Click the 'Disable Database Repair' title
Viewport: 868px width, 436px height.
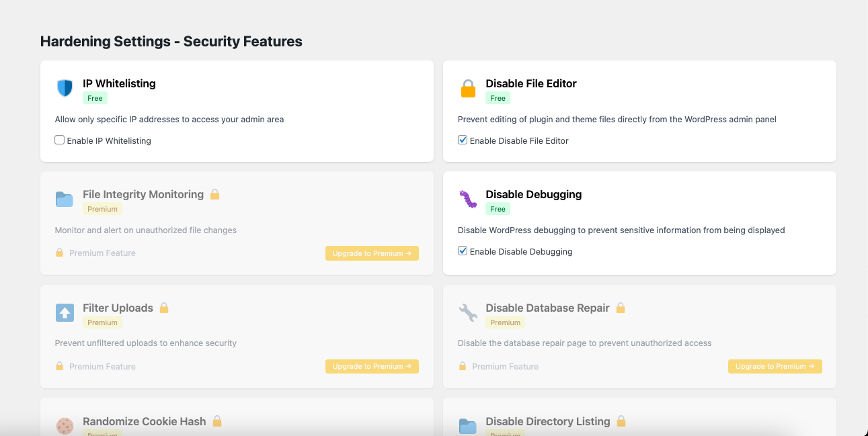[x=547, y=308]
